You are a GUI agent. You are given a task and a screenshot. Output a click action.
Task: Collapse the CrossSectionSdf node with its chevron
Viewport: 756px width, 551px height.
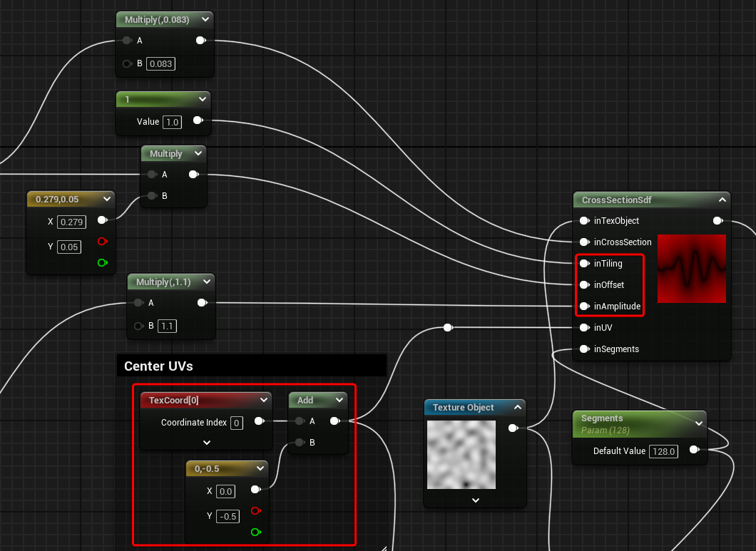tap(722, 200)
